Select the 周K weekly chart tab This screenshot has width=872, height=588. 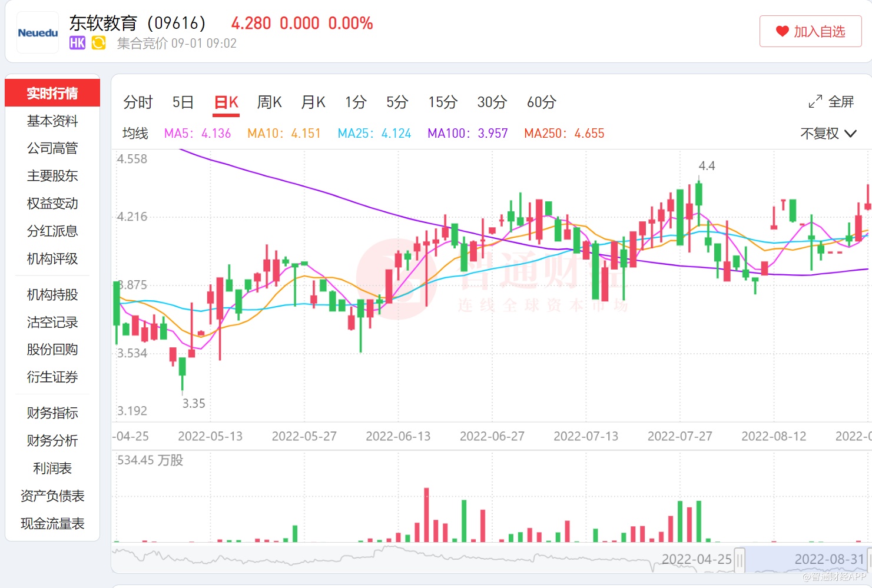[269, 102]
